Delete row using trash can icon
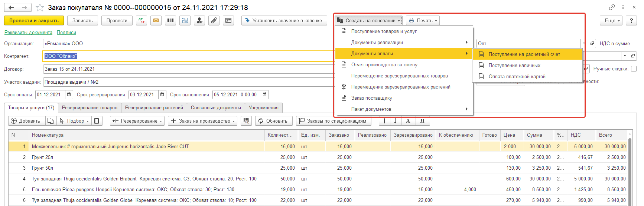 pyautogui.click(x=97, y=121)
